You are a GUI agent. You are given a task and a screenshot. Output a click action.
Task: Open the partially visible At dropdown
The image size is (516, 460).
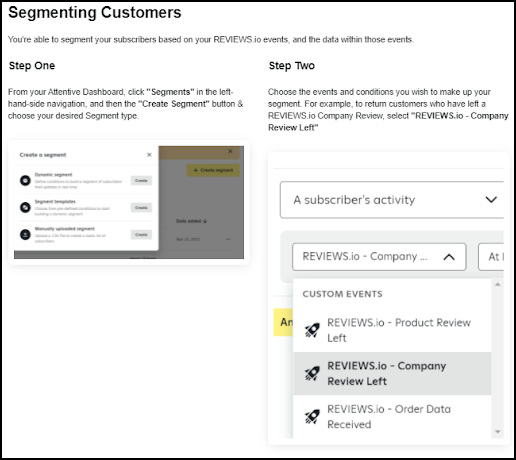pyautogui.click(x=491, y=257)
